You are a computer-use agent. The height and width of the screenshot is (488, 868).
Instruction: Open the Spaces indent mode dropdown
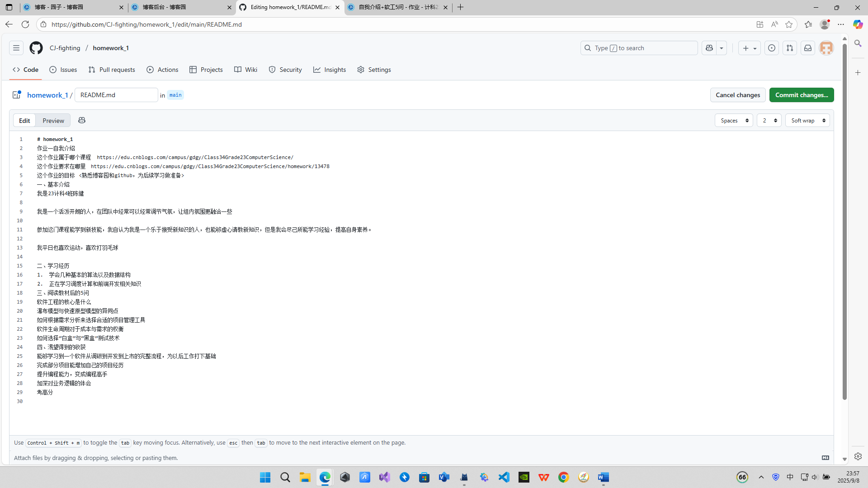point(734,121)
